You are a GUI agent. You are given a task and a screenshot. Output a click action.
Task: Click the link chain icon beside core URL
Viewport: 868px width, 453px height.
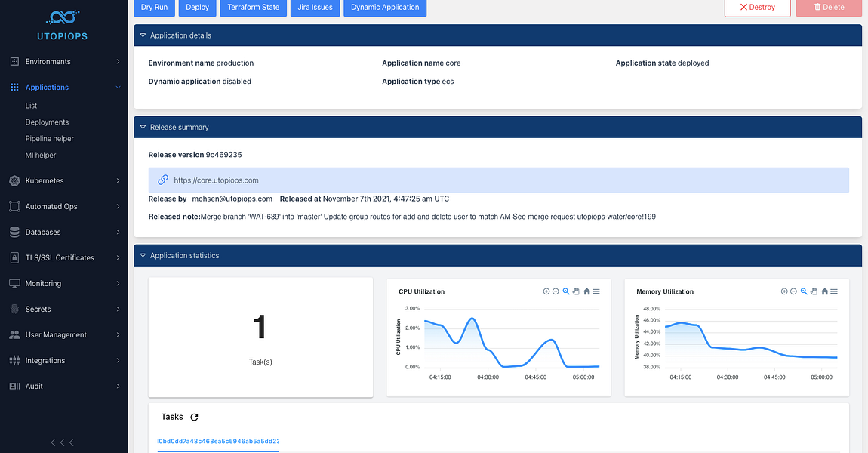[x=163, y=180]
